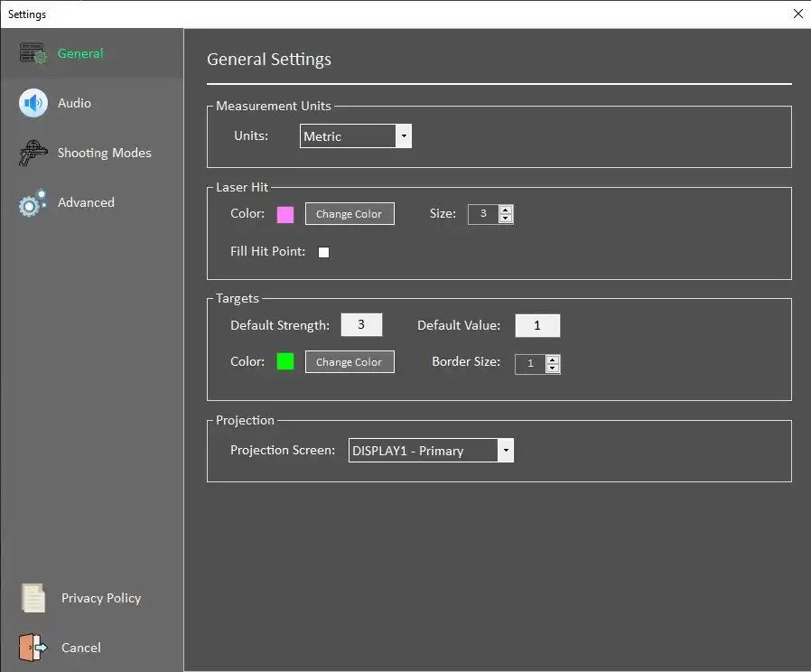Decrease the target Border Size value
Image resolution: width=811 pixels, height=672 pixels.
click(x=553, y=369)
